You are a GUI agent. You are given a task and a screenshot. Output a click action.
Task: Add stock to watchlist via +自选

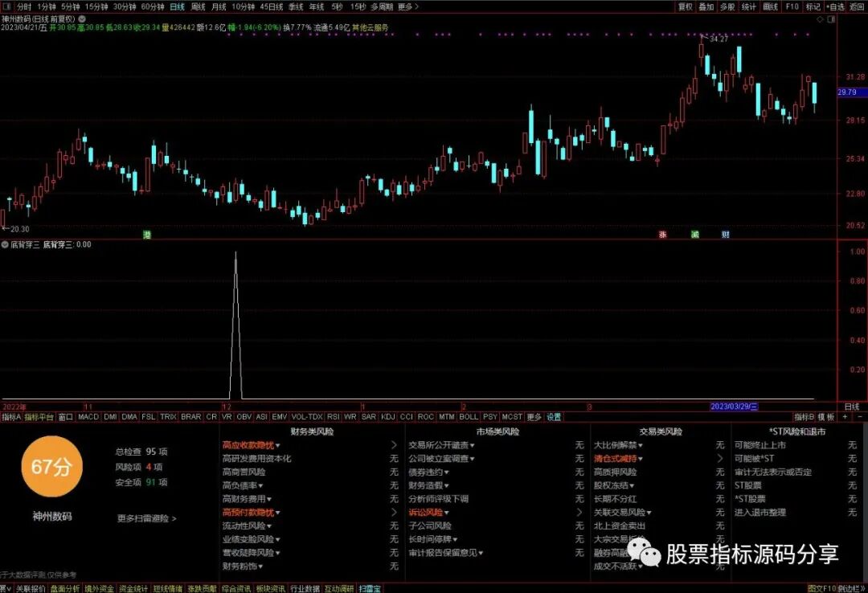click(x=835, y=6)
